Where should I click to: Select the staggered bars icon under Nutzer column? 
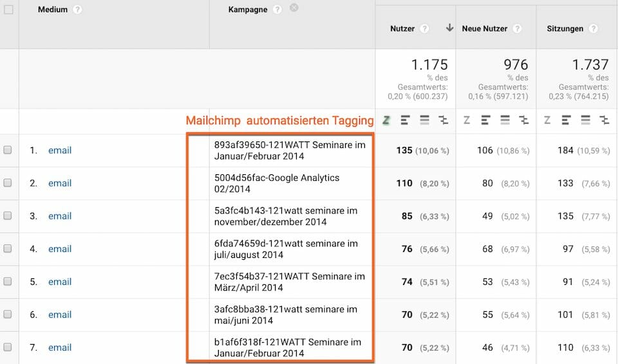coord(444,120)
